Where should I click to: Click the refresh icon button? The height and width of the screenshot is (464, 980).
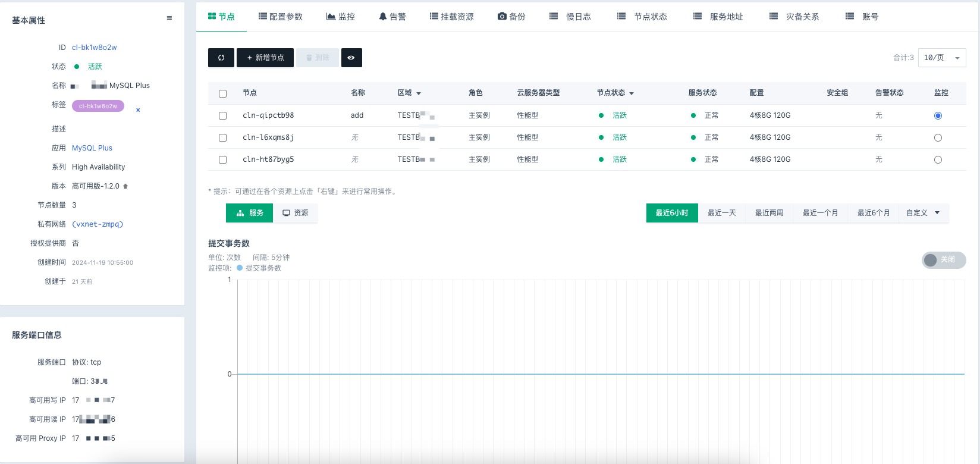[221, 58]
